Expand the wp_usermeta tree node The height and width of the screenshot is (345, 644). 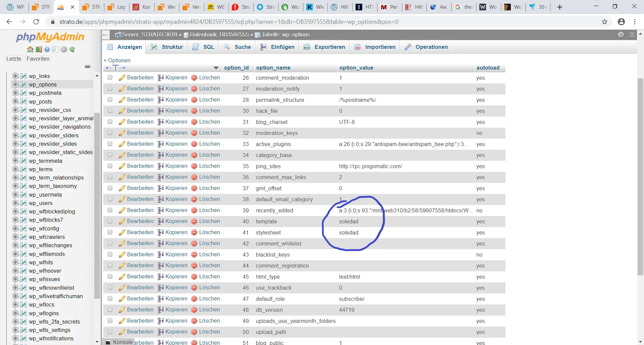pos(15,194)
